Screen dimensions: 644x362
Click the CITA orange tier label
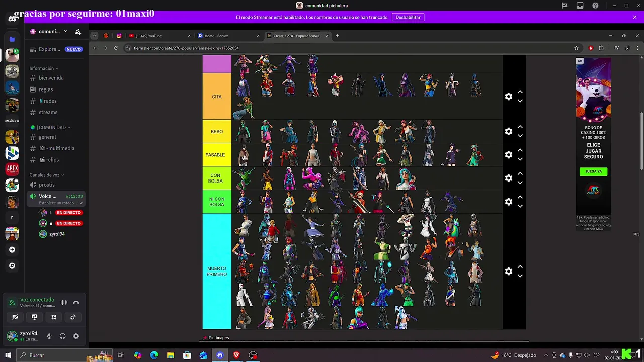pyautogui.click(x=217, y=97)
